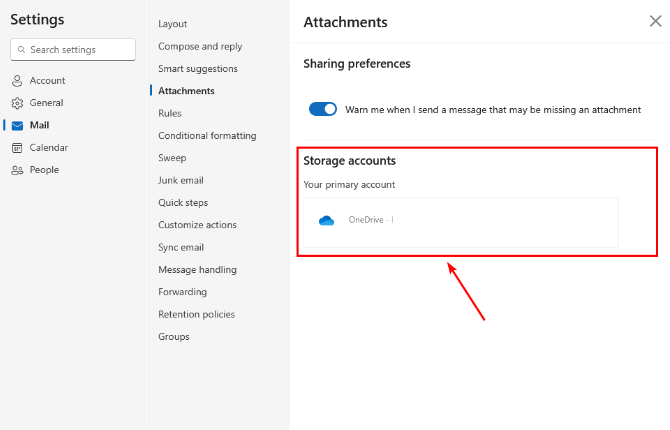Open Quick steps settings
This screenshot has height=430, width=670.
click(183, 203)
